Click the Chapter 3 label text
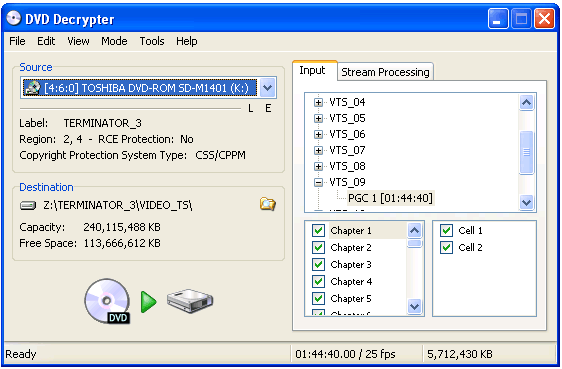The height and width of the screenshot is (369, 562). pos(351,264)
